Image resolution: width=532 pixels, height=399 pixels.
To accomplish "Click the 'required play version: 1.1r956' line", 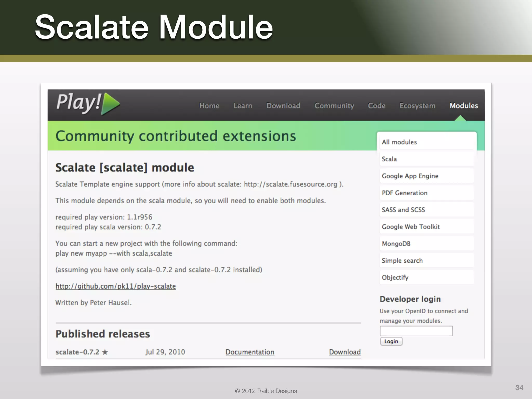I will point(104,217).
